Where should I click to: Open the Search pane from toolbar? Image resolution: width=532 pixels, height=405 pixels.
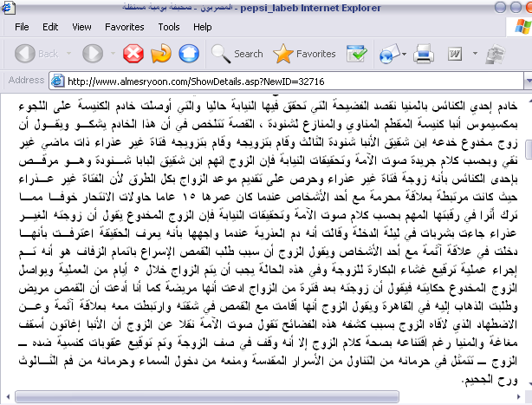pos(237,54)
